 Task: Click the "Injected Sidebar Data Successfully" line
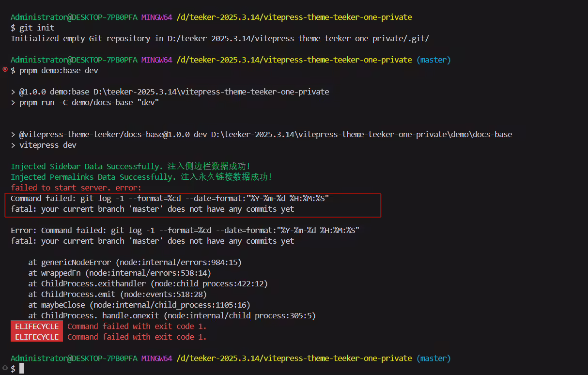[x=130, y=166]
